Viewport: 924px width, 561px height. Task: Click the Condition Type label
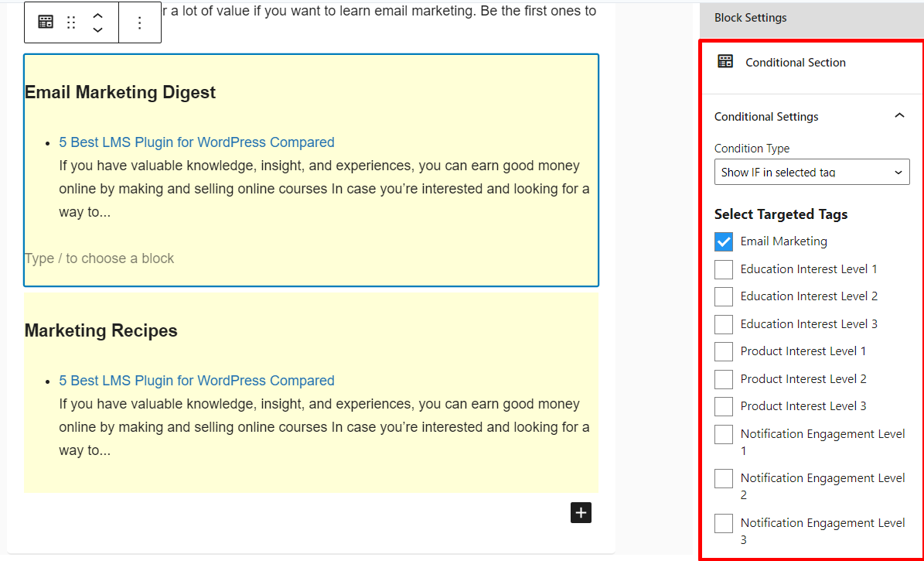752,149
